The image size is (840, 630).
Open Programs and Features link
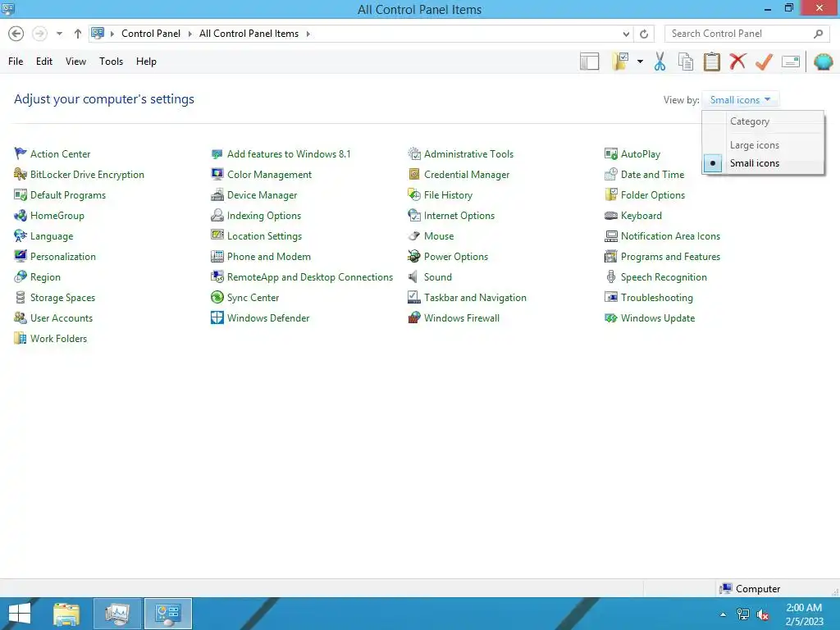tap(670, 257)
